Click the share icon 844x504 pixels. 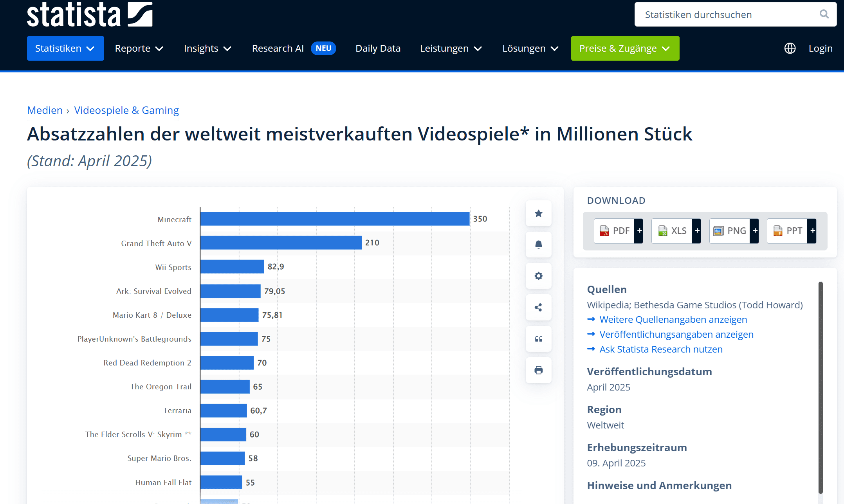(x=539, y=307)
